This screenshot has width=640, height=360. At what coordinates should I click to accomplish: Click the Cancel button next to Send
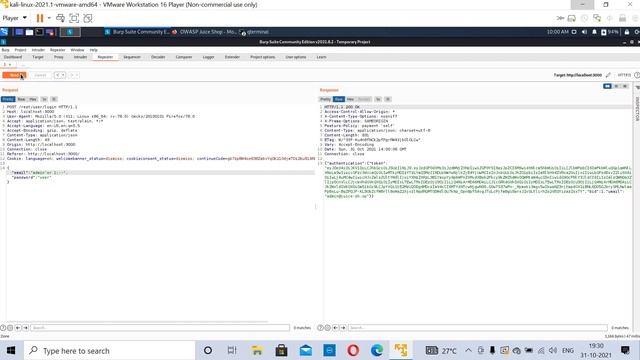click(x=40, y=75)
